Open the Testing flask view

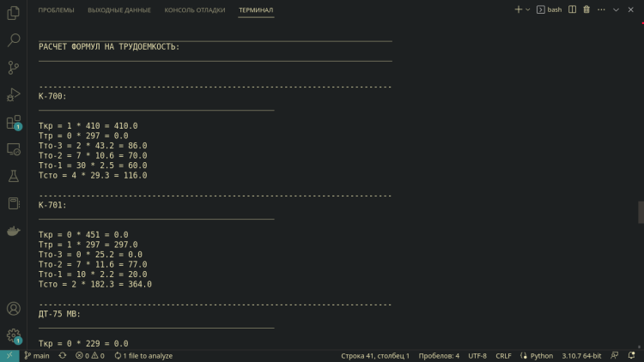tap(13, 176)
